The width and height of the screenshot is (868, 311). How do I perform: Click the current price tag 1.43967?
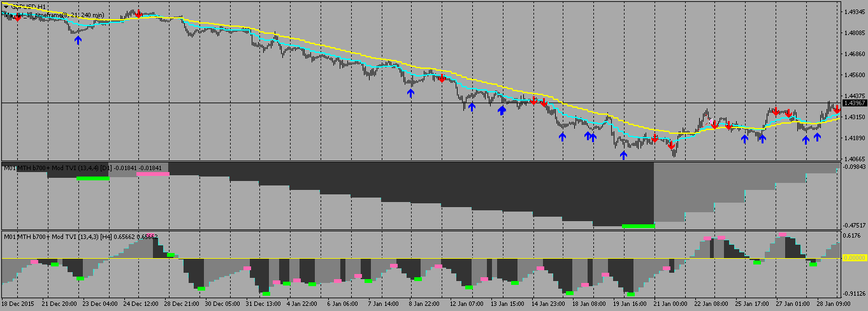(x=854, y=103)
